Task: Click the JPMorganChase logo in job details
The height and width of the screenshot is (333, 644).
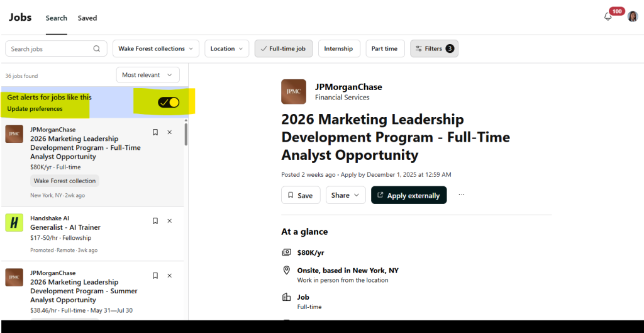Action: (294, 92)
